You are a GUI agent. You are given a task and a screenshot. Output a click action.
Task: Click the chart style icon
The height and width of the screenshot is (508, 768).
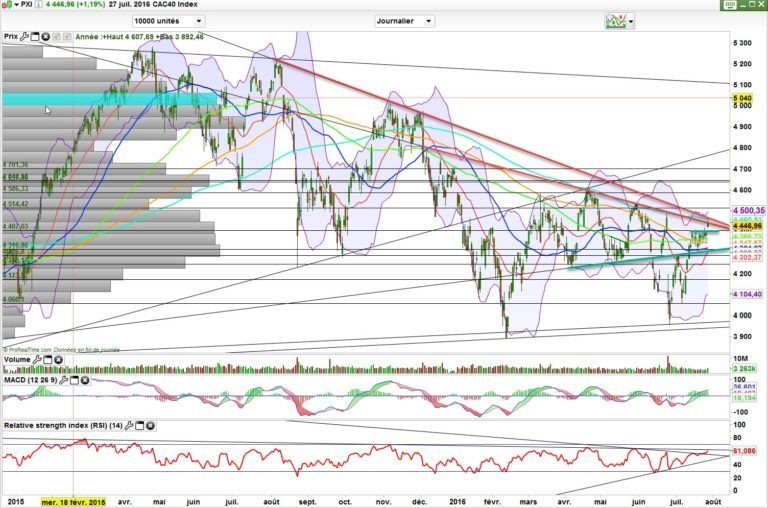(x=616, y=20)
